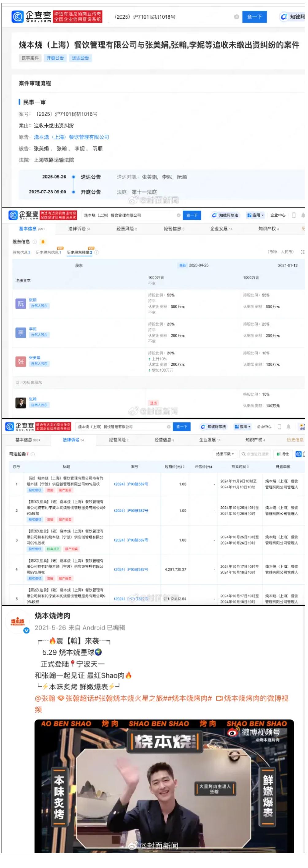Open the 烧本烧烤肉的微博视频 video link

tap(162, 704)
